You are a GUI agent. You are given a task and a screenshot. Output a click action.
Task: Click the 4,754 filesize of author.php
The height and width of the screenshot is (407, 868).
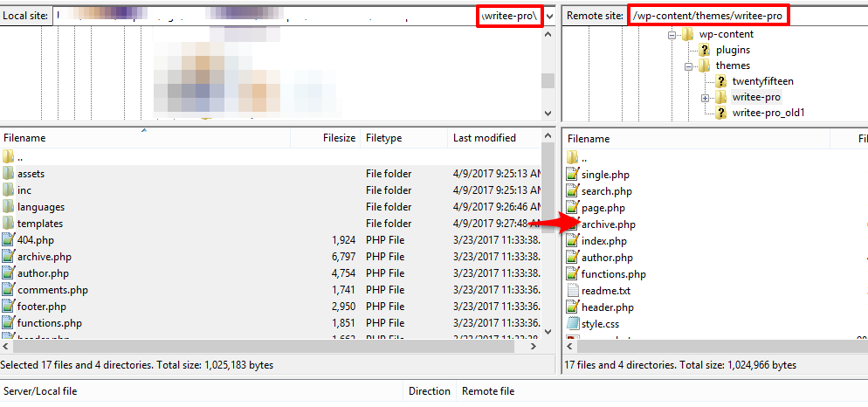342,273
